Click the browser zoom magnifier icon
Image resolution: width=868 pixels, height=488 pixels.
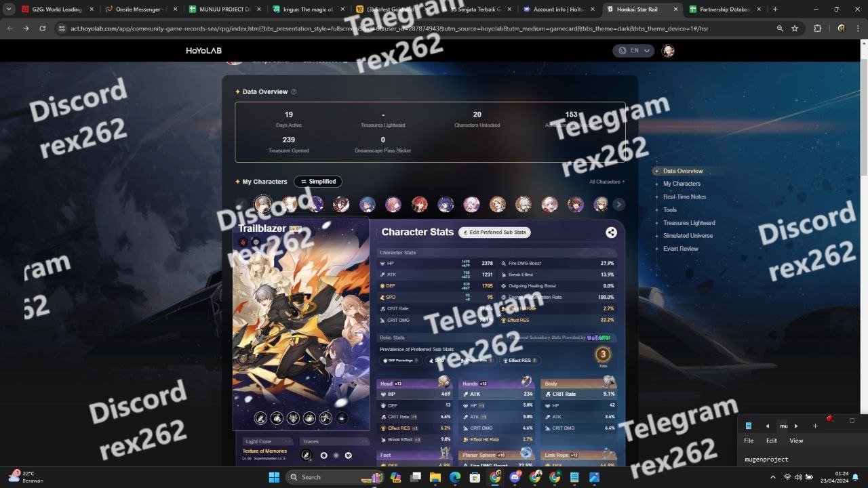pos(781,28)
